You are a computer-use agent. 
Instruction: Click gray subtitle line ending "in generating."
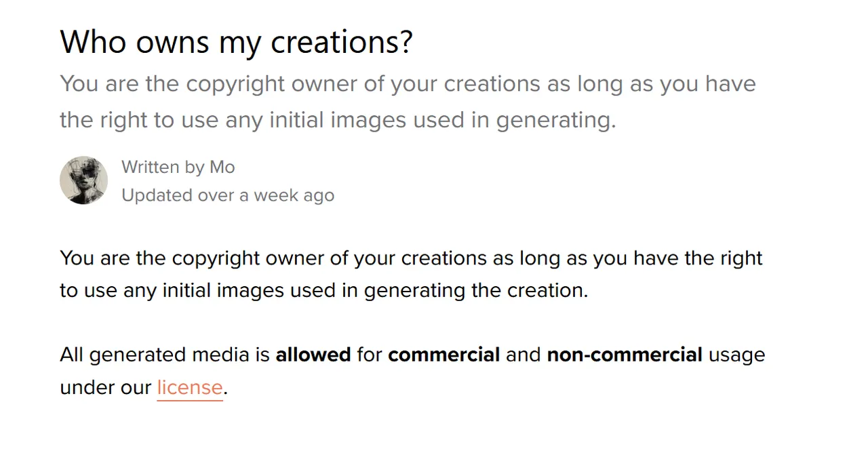coord(338,120)
